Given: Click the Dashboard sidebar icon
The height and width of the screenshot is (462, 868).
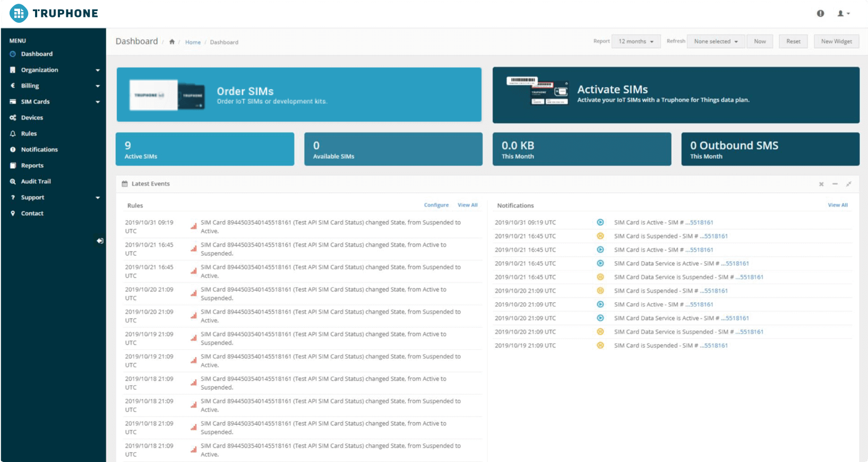Looking at the screenshot, I should tap(13, 54).
